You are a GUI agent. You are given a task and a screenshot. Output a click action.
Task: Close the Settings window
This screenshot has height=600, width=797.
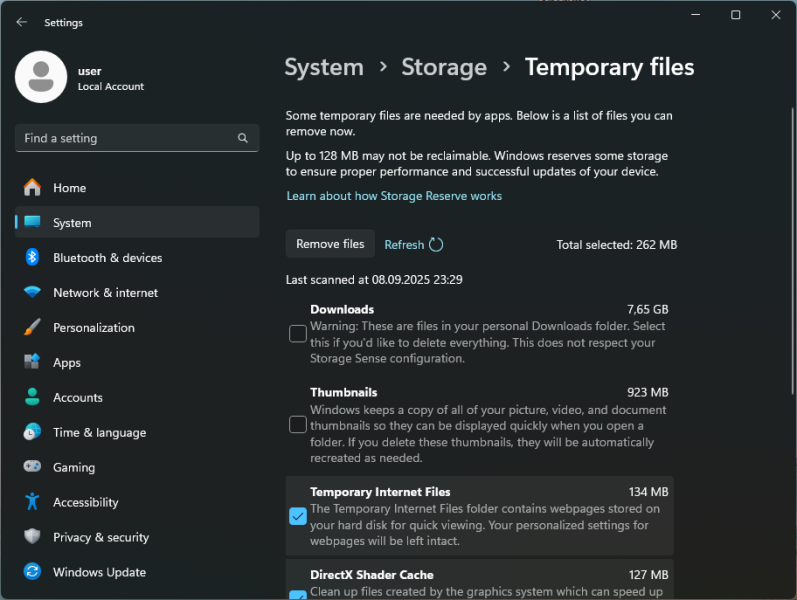(x=776, y=15)
